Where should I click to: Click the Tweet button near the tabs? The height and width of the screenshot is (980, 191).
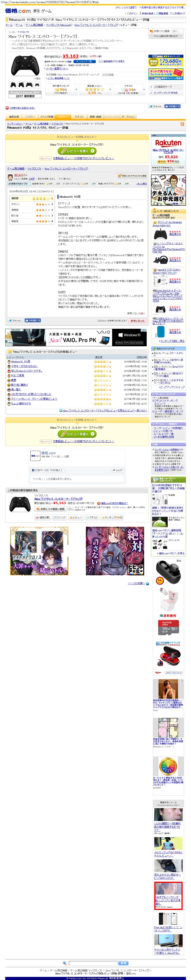pos(155,106)
